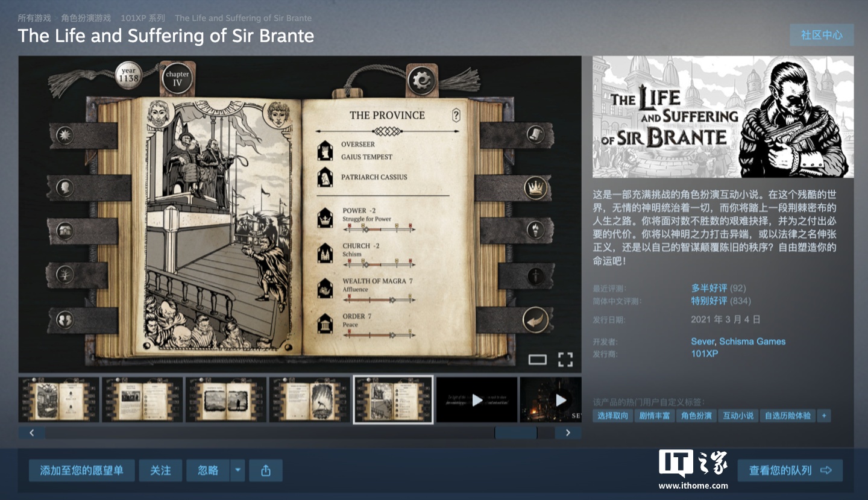Click the highlighted Province screenshot thumbnail
The width and height of the screenshot is (868, 500).
tap(393, 399)
